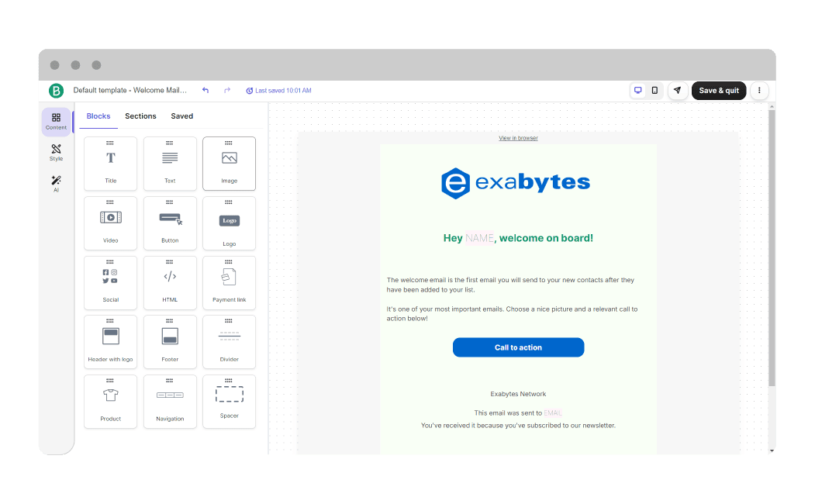Click the redo arrow icon
This screenshot has height=504, width=815.
(227, 91)
